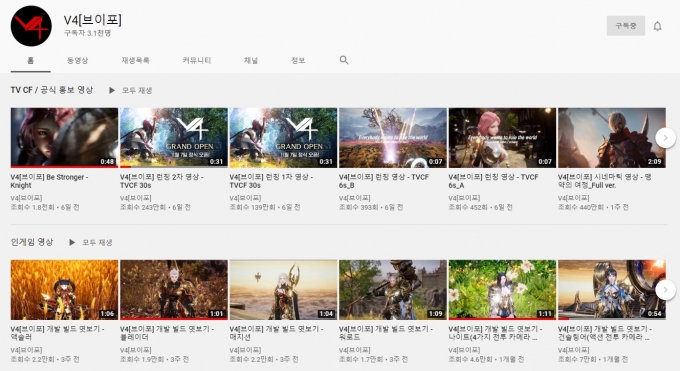Show next videos in TV CF row
The image size is (680, 371).
coord(665,138)
